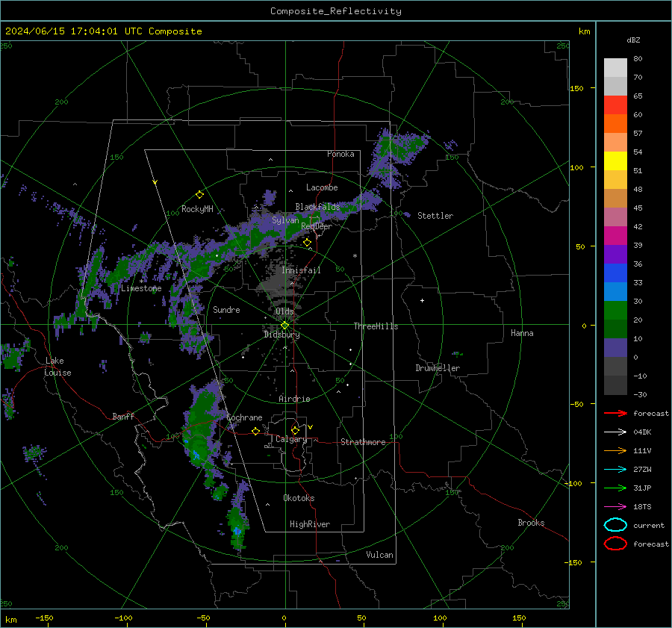Click the Sundre label
This screenshot has height=628, width=672.
(226, 309)
